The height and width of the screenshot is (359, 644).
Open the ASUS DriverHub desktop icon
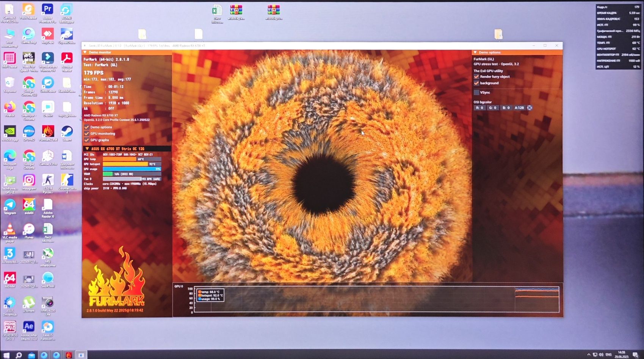[9, 306]
